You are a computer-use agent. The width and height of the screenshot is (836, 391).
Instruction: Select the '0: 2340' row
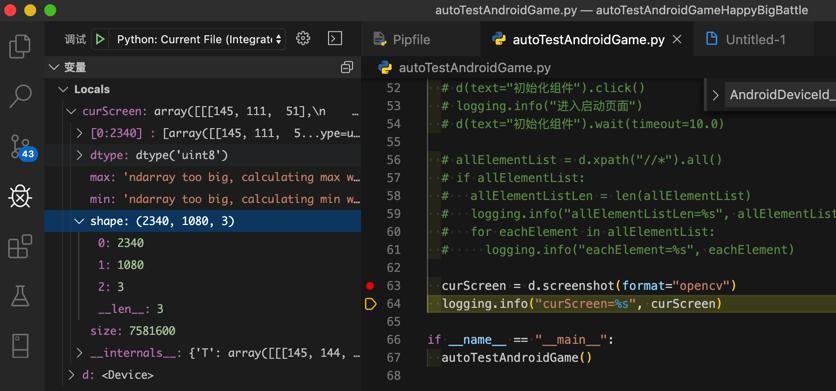pyautogui.click(x=203, y=243)
